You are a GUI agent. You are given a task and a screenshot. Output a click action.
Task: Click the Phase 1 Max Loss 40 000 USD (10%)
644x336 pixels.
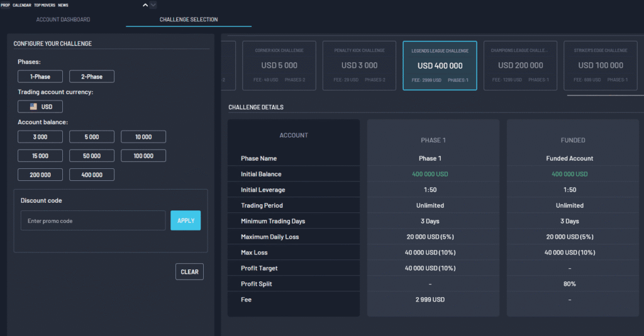click(430, 252)
